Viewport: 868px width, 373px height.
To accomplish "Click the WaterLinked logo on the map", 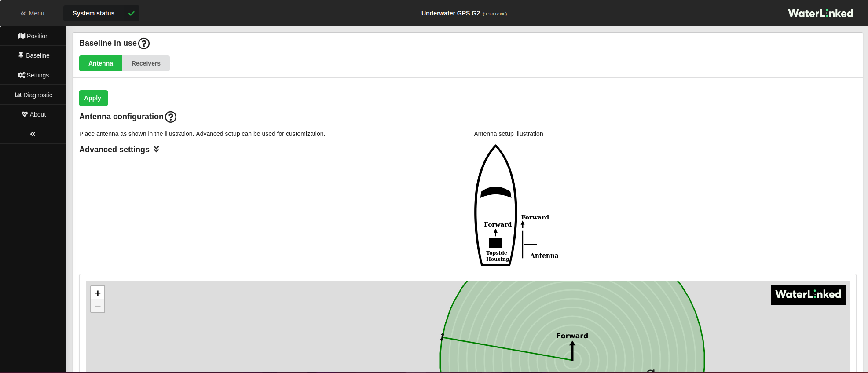I will pos(808,295).
